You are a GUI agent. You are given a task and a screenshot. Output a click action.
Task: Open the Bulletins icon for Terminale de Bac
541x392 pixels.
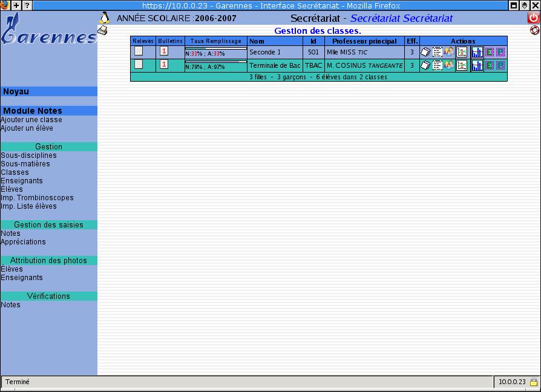click(164, 65)
